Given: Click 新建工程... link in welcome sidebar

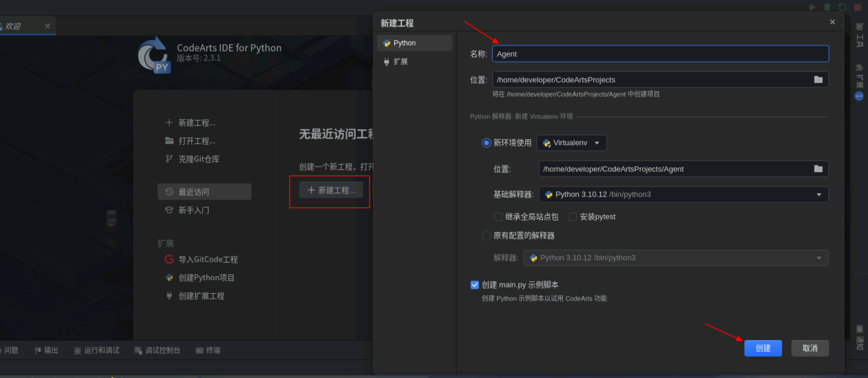Looking at the screenshot, I should click(x=190, y=123).
